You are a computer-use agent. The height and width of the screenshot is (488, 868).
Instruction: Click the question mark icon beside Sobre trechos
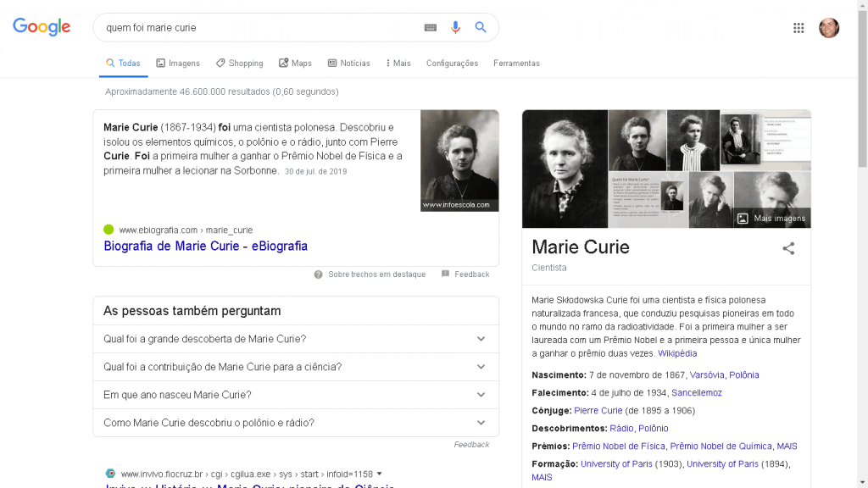pyautogui.click(x=319, y=274)
